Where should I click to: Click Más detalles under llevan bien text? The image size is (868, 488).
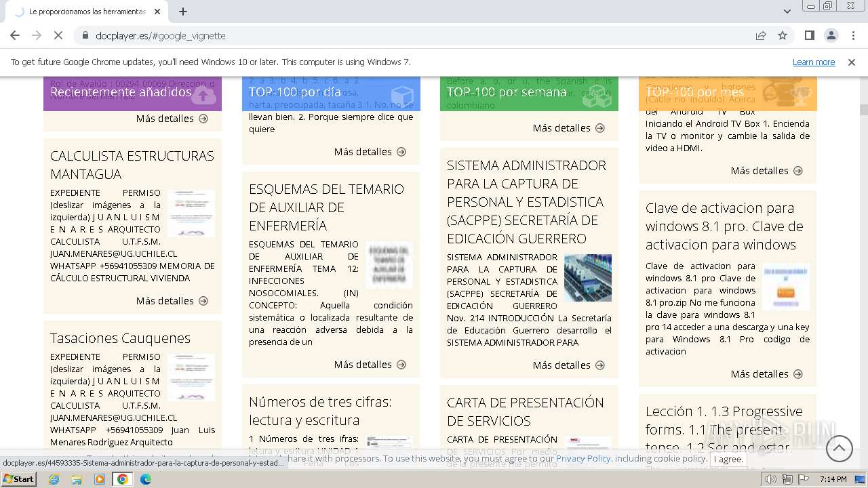(x=370, y=151)
